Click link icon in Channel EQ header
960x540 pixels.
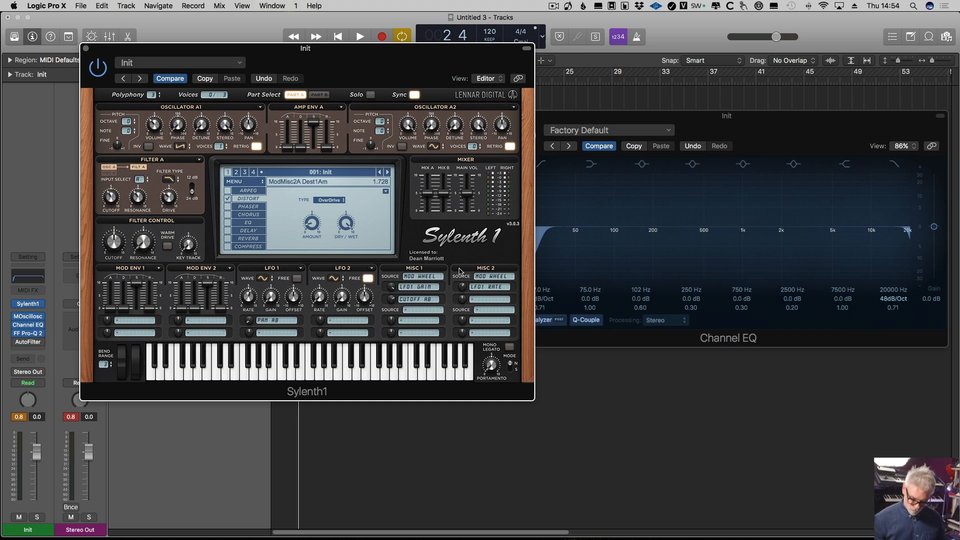(931, 146)
